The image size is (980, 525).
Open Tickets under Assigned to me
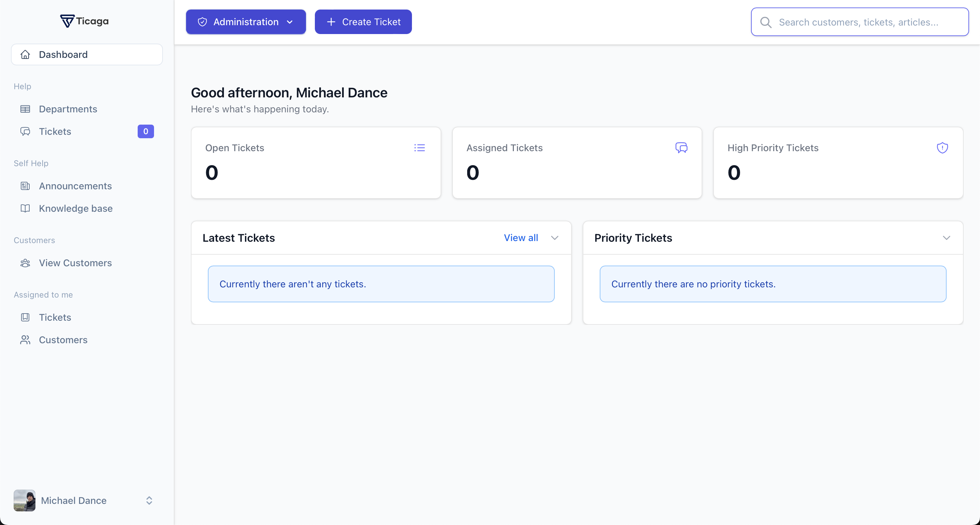(x=87, y=317)
